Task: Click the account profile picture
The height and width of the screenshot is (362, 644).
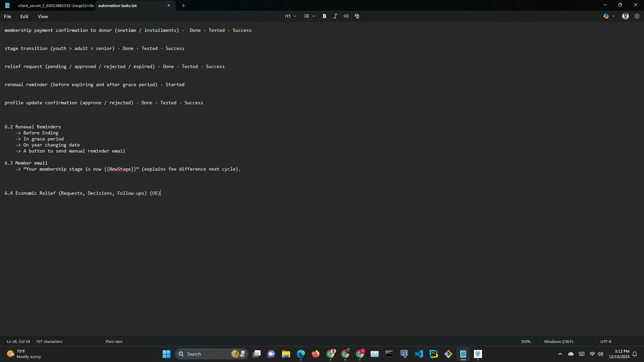Action: click(x=625, y=16)
